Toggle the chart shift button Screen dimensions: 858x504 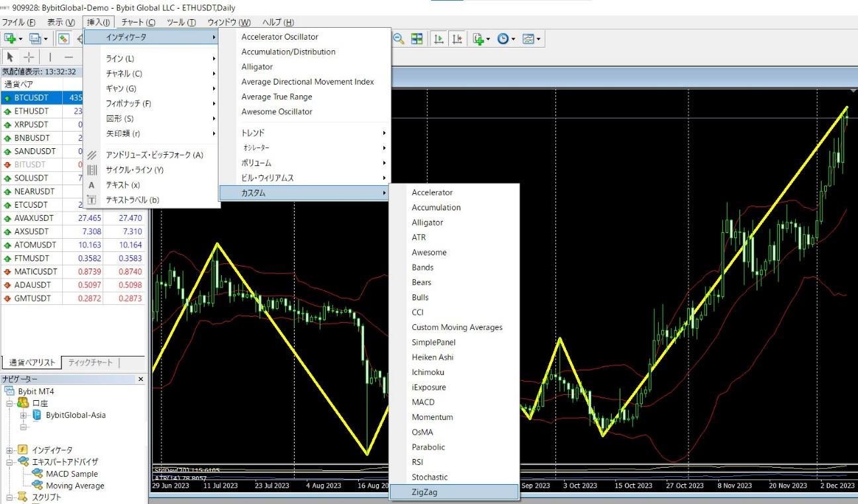[x=457, y=39]
